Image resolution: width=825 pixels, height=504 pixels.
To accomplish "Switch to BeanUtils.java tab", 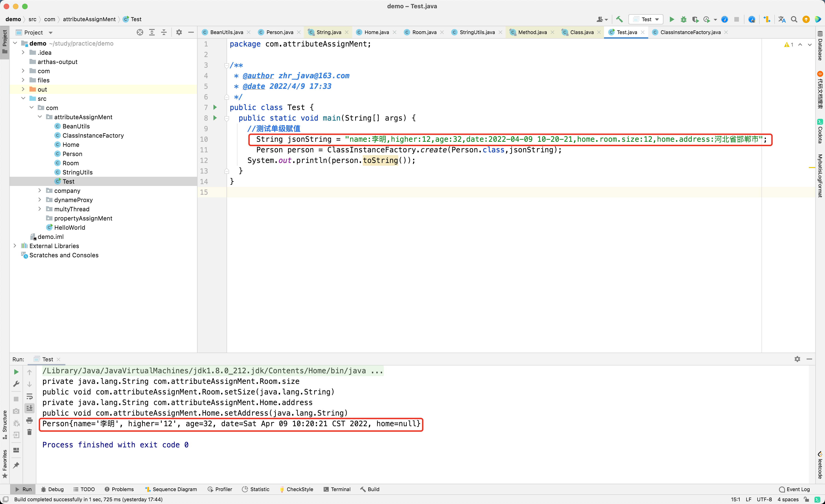I will [226, 32].
